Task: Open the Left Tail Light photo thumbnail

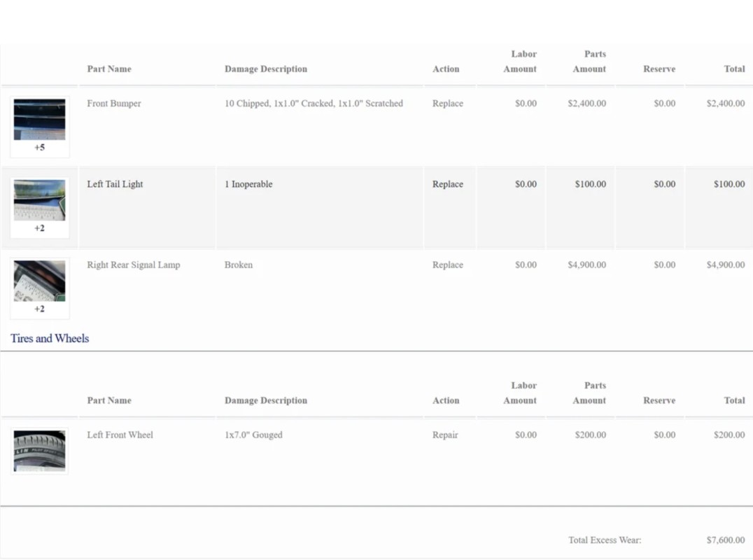Action: tap(39, 199)
